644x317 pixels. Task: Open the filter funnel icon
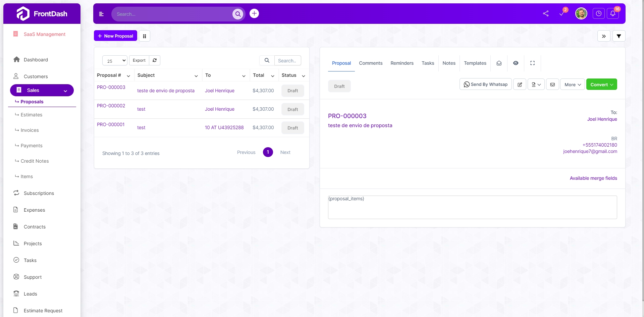[619, 36]
